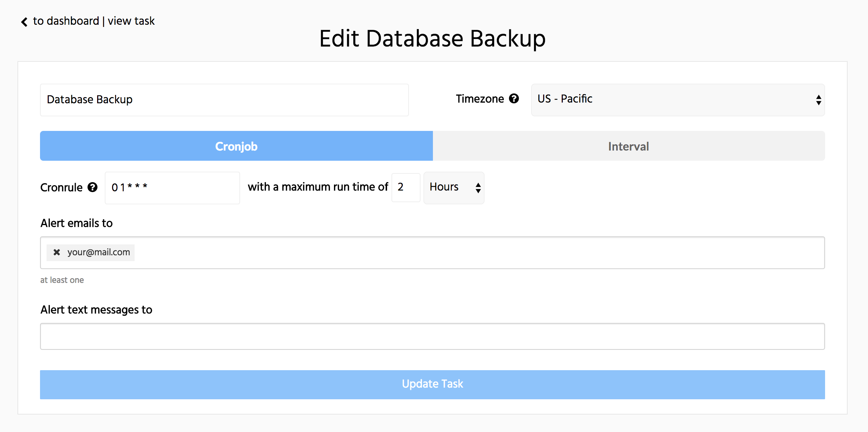Screen dimensions: 868x432
Task: Click the Timezone help question-mark icon
Action: click(514, 99)
